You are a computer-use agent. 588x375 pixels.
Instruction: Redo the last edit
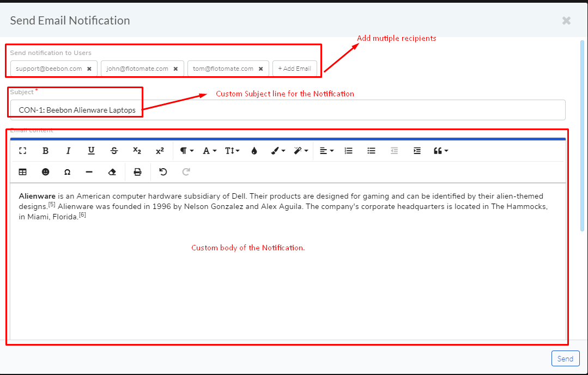186,172
